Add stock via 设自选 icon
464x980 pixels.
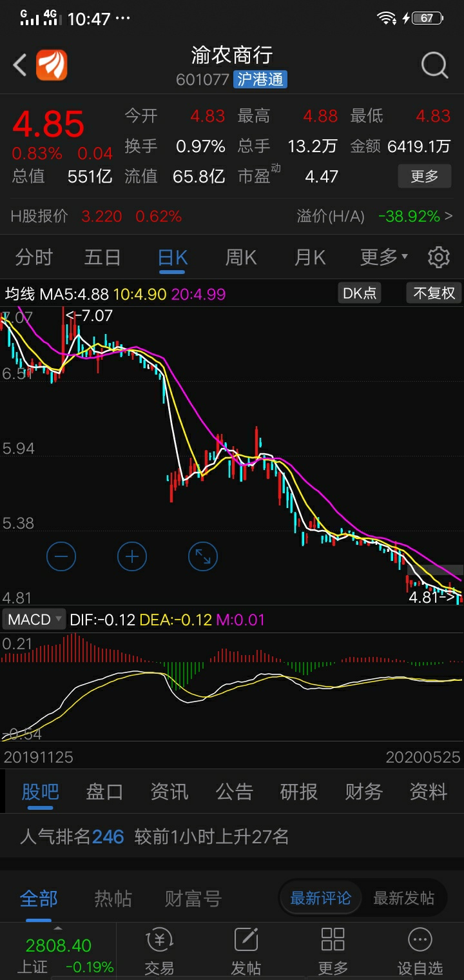(x=420, y=951)
